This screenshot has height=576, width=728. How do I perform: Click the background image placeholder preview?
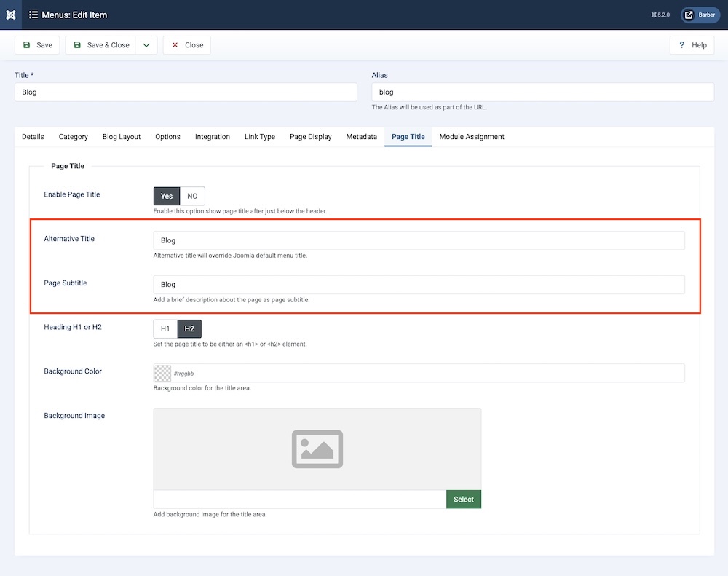click(317, 449)
